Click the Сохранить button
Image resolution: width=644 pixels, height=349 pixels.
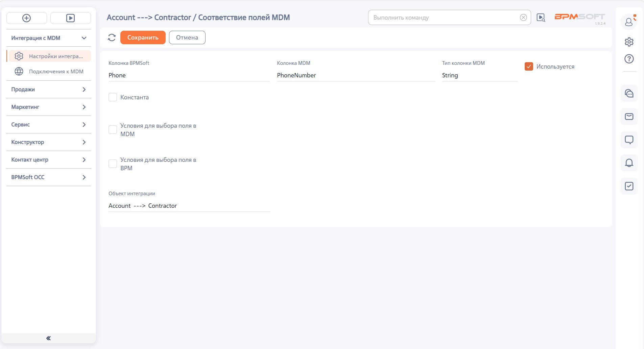tap(143, 38)
